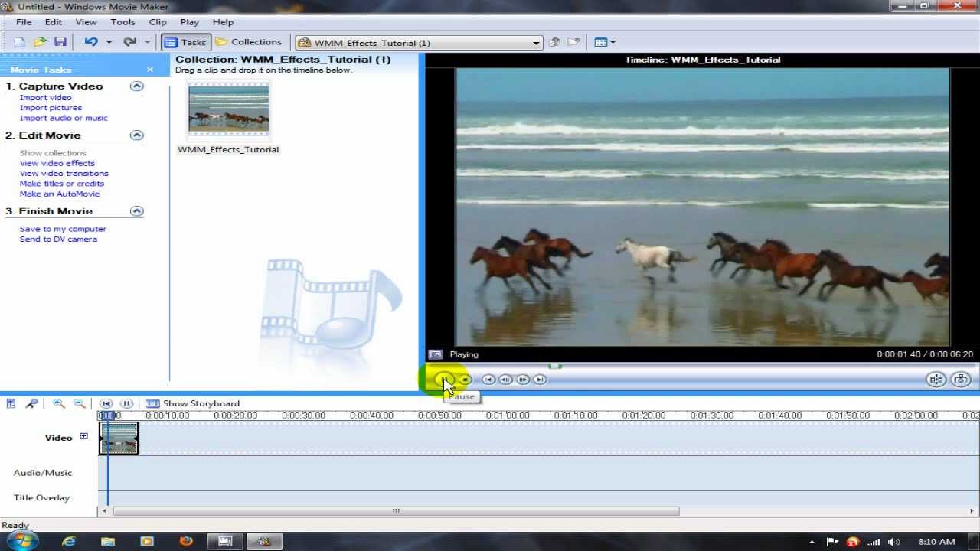Launch Internet Explorer from the taskbar
The width and height of the screenshot is (980, 551).
pos(69,541)
